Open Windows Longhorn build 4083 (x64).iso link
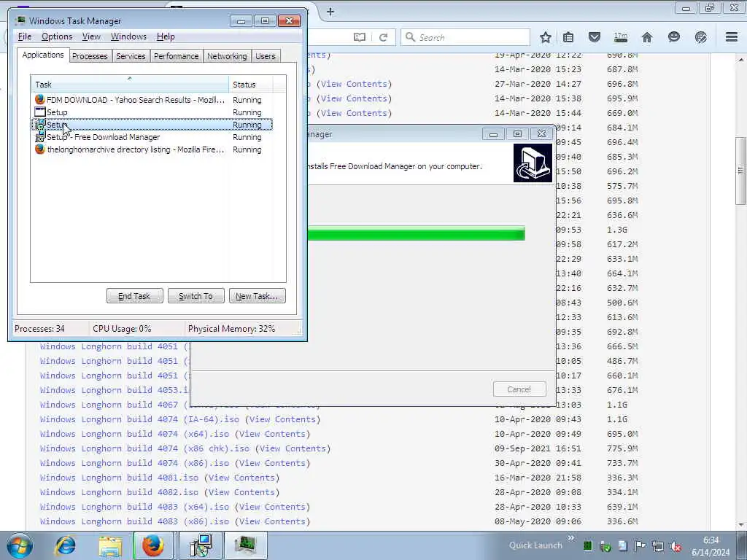 [134, 507]
